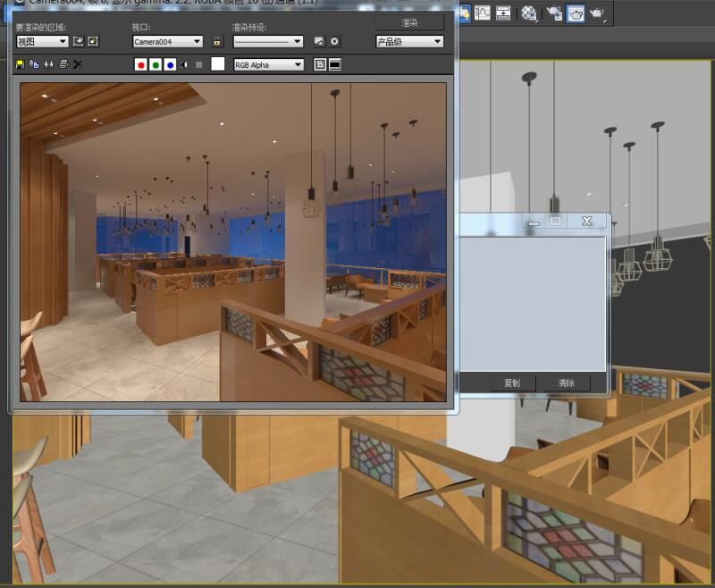Click the copy button in small dialog
715x588 pixels.
512,382
